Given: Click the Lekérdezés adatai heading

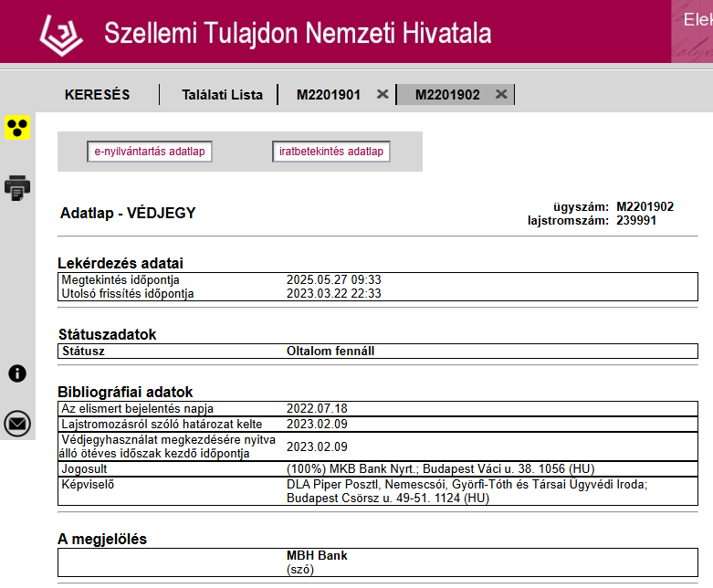Looking at the screenshot, I should click(121, 263).
